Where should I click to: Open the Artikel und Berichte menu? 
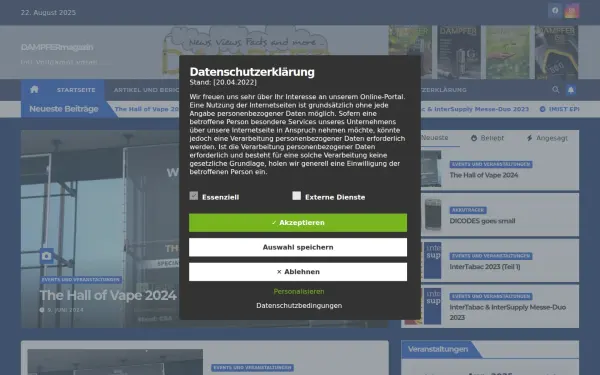point(146,90)
